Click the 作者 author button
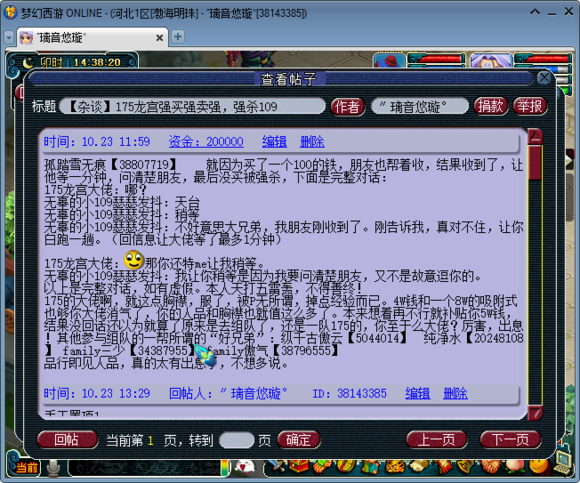This screenshot has width=580, height=483. [347, 107]
